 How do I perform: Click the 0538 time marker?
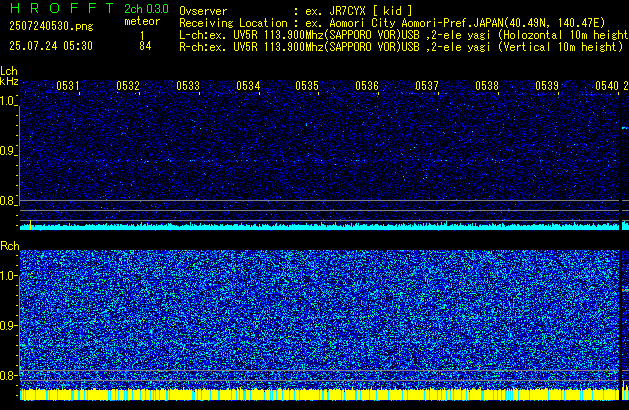coord(487,86)
